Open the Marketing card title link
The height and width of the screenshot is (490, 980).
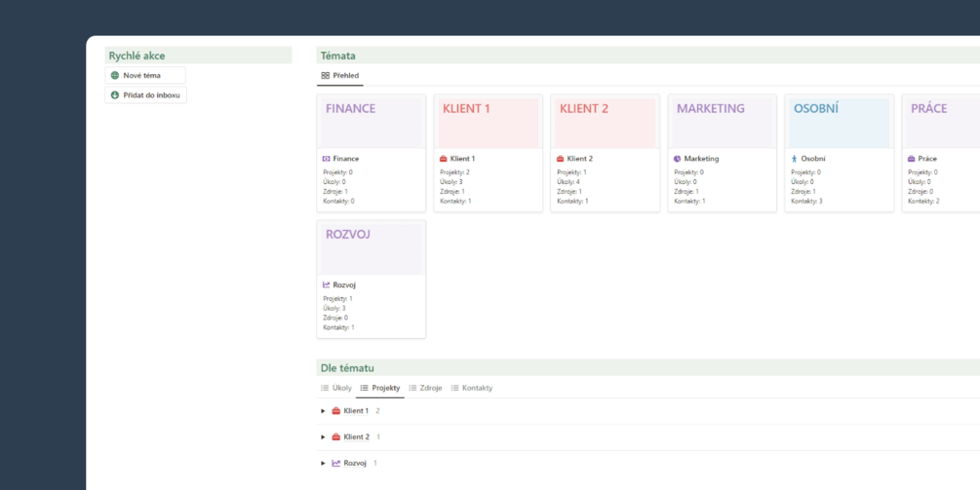click(x=701, y=159)
